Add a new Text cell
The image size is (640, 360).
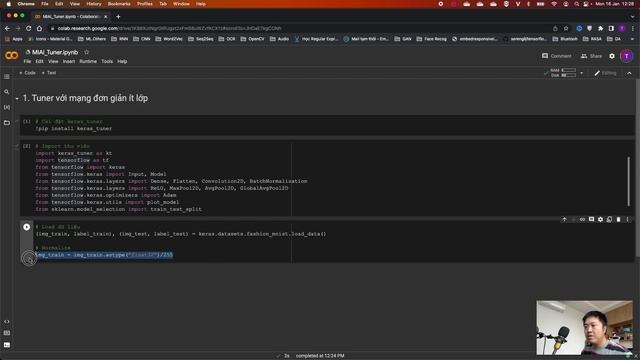point(49,73)
